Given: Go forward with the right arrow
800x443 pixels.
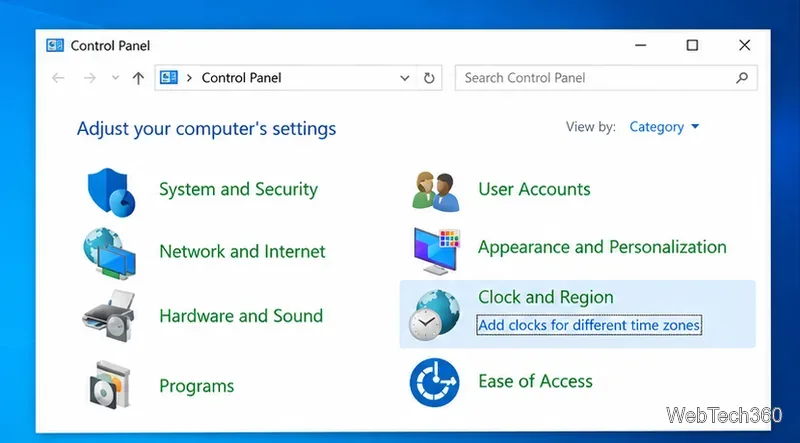Looking at the screenshot, I should tap(89, 78).
